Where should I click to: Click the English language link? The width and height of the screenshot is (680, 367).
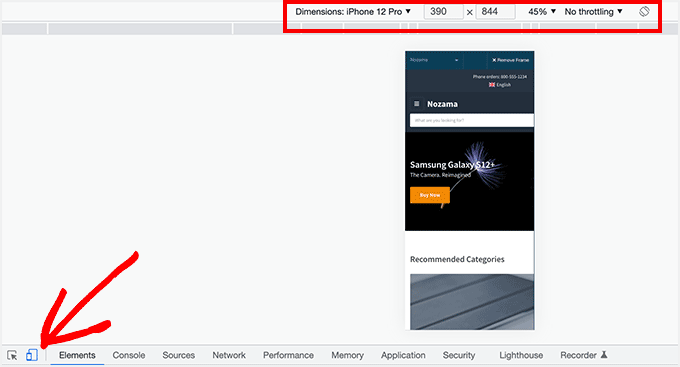500,85
